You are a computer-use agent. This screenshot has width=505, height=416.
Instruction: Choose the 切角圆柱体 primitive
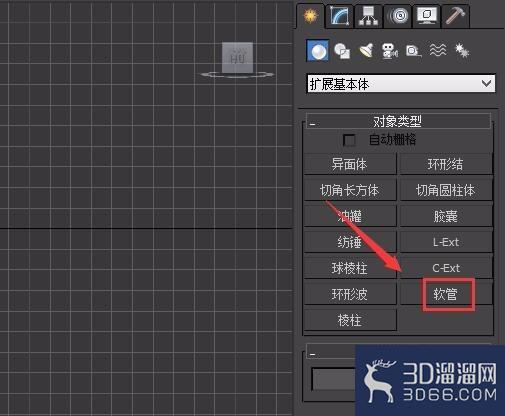(x=446, y=190)
